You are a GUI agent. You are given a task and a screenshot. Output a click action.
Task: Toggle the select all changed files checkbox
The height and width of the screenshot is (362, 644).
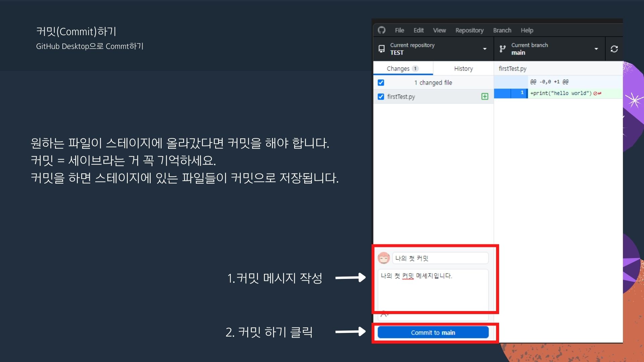[x=381, y=82]
